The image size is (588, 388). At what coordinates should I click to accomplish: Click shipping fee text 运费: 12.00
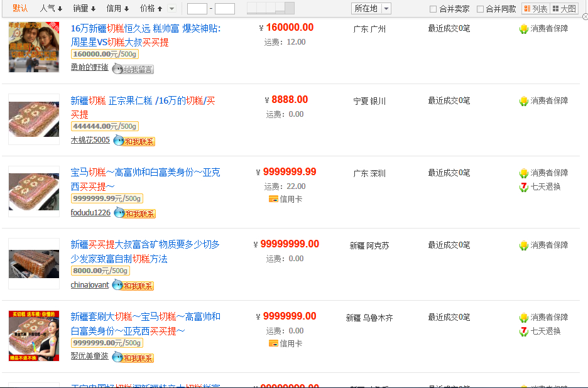(285, 42)
